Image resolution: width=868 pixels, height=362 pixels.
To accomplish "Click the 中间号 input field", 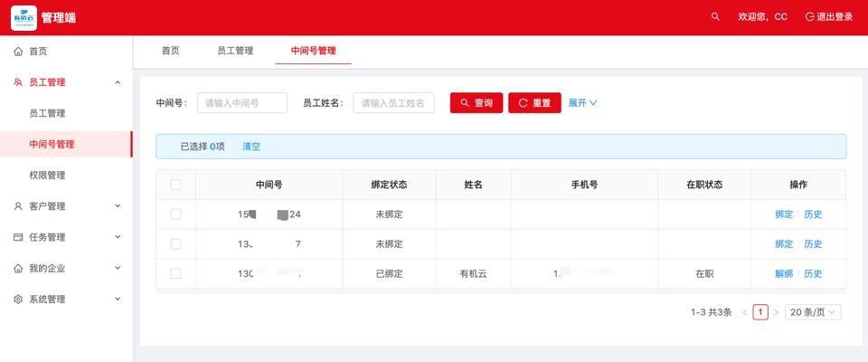I will (x=241, y=103).
